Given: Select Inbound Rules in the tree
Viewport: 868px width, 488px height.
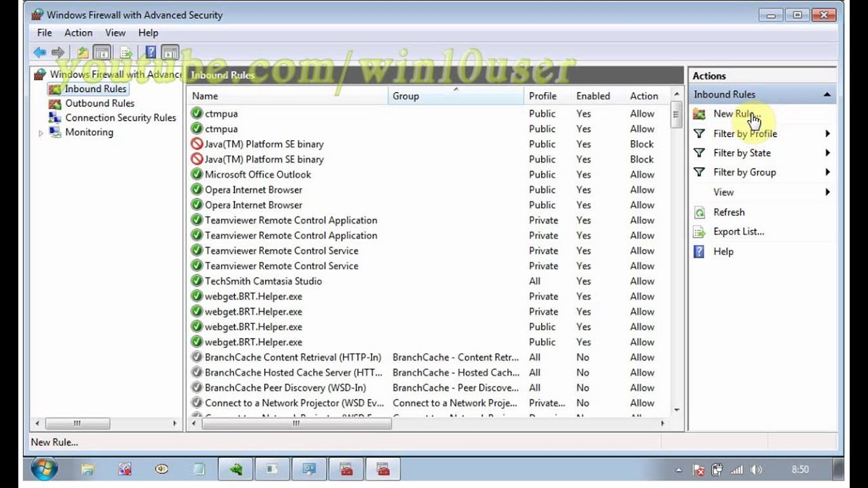Looking at the screenshot, I should pos(96,89).
